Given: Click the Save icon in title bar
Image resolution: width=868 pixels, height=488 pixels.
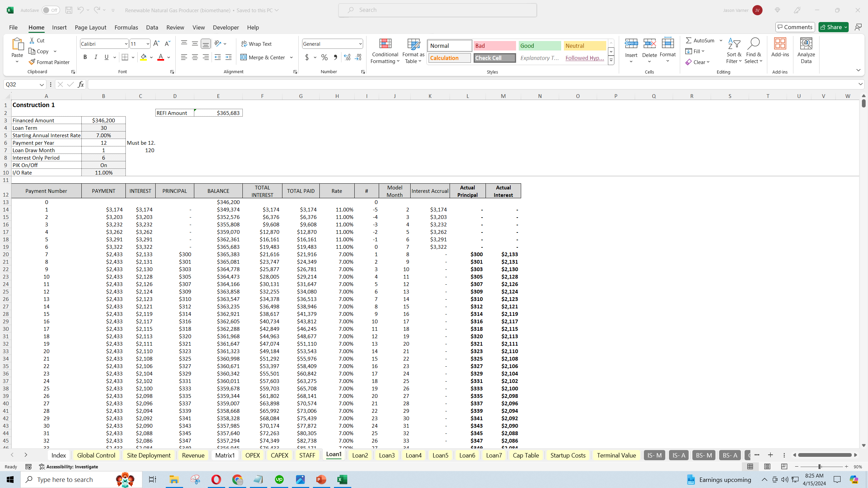Looking at the screenshot, I should point(68,10).
